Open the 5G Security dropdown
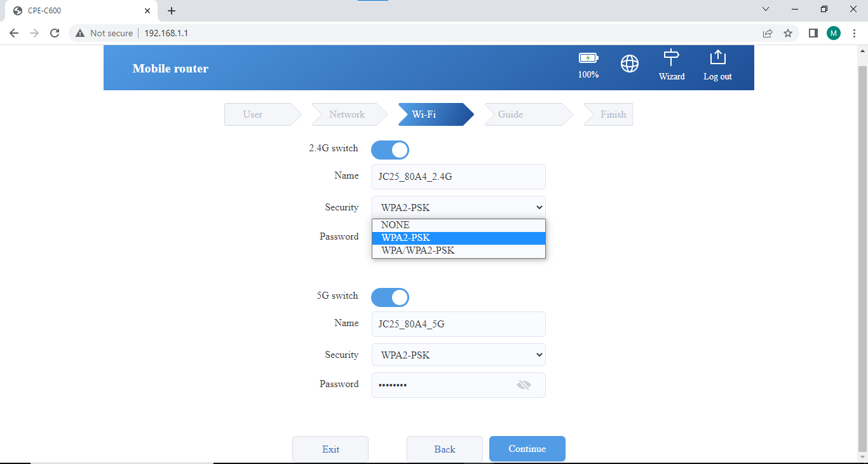Screen dimensions: 868x464 coord(458,355)
